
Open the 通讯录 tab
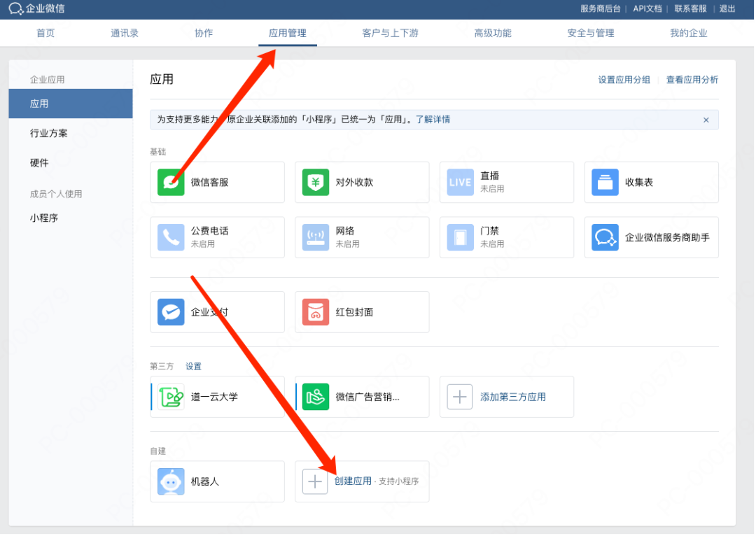125,34
